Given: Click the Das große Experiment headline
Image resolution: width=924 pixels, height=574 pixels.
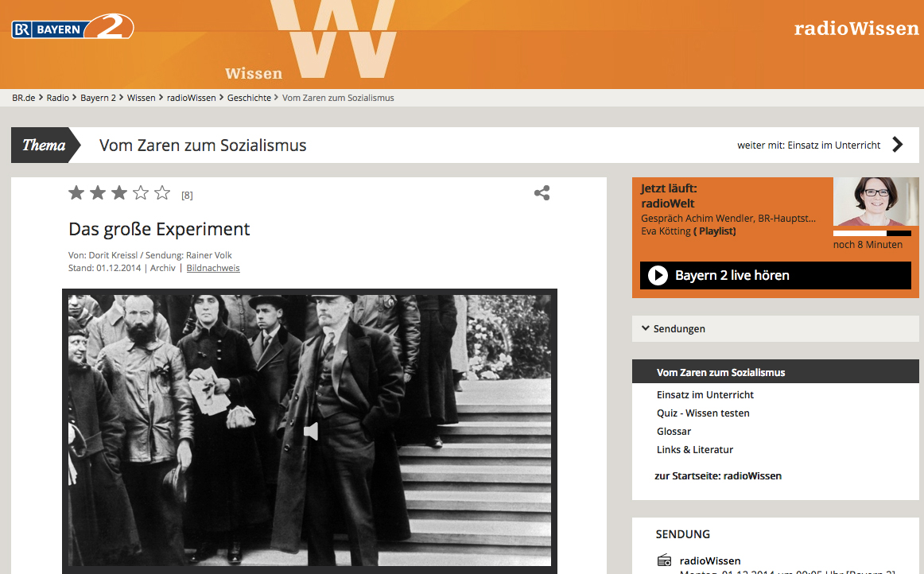Looking at the screenshot, I should [159, 229].
